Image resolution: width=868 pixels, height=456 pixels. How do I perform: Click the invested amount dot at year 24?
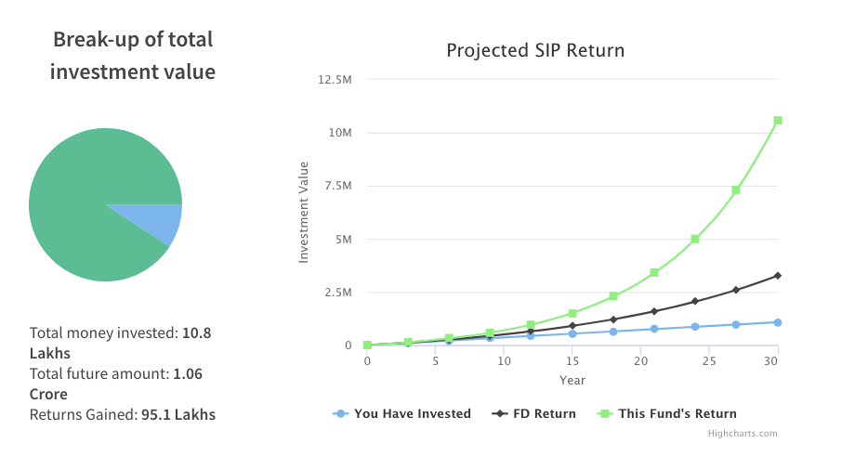(x=695, y=327)
